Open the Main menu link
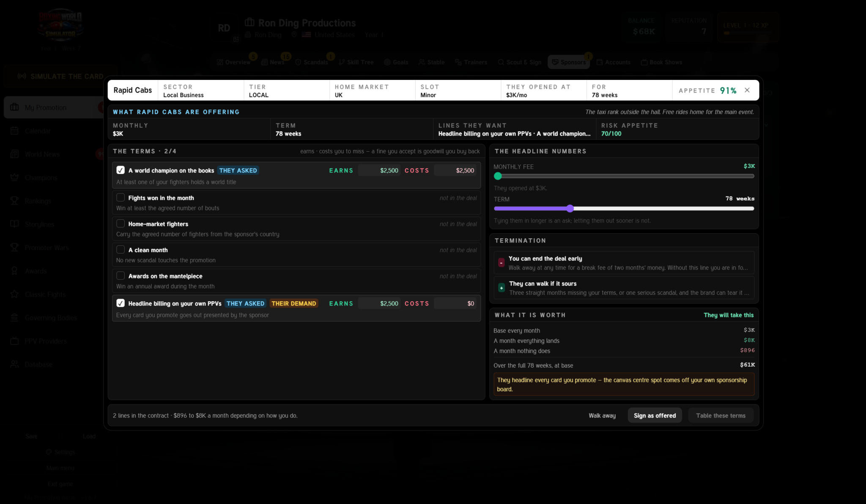 tap(60, 468)
